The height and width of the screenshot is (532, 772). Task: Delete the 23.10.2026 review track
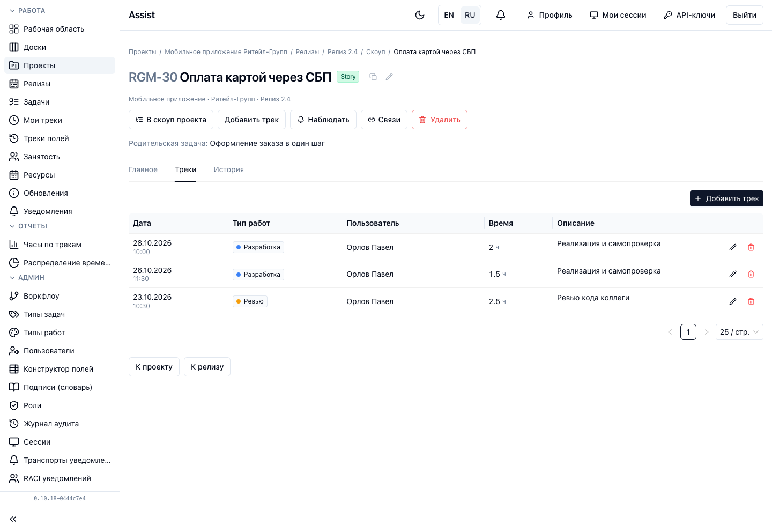pos(751,301)
